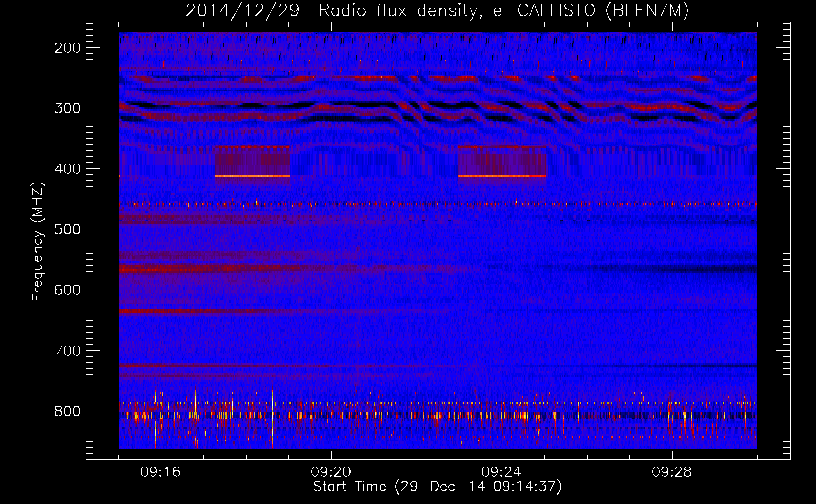This screenshot has height=504, width=816.
Task: Click the 09:20 time tick label
Action: click(x=331, y=472)
